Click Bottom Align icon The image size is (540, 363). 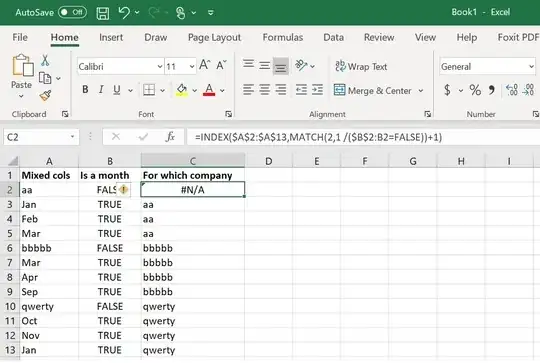tap(281, 66)
